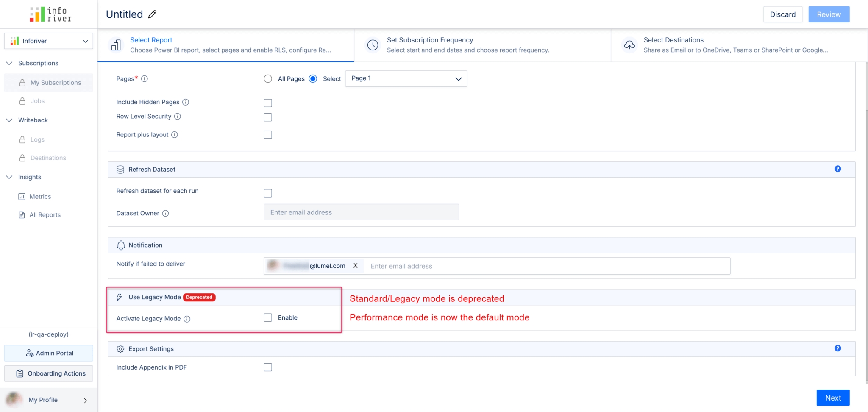Click the Activate Legacy Mode info icon
This screenshot has width=868, height=412.
[187, 319]
